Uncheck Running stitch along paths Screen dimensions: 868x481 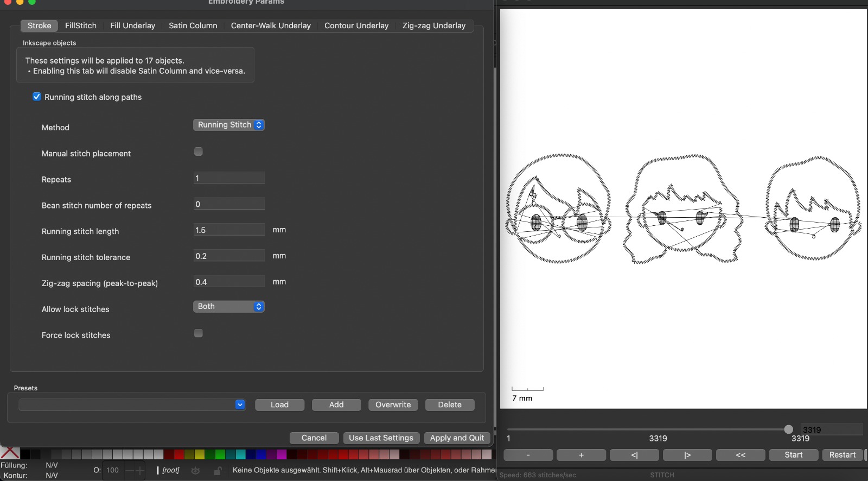[37, 97]
